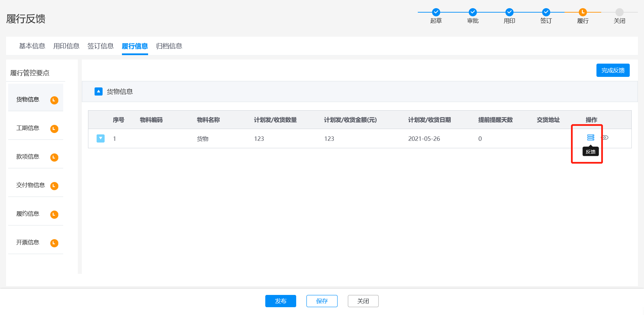Screen dimensions: 644x315
Task: Click the eye view icon in 操作 column
Action: [605, 137]
